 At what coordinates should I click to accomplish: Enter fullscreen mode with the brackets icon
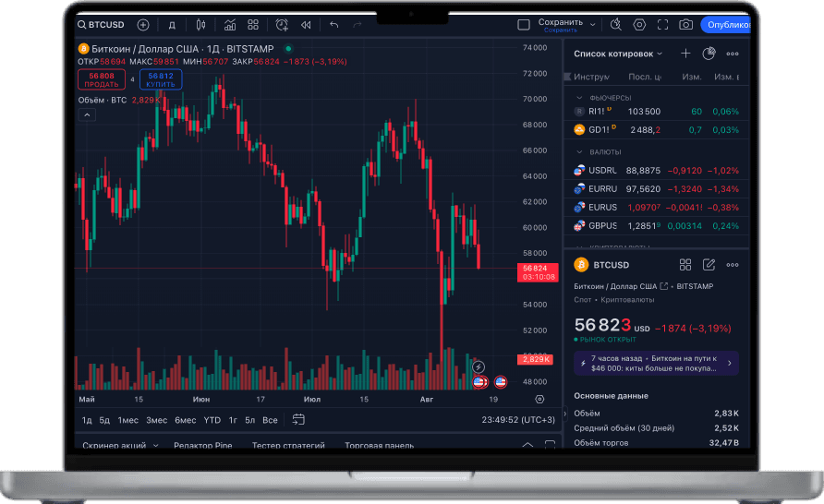[662, 25]
